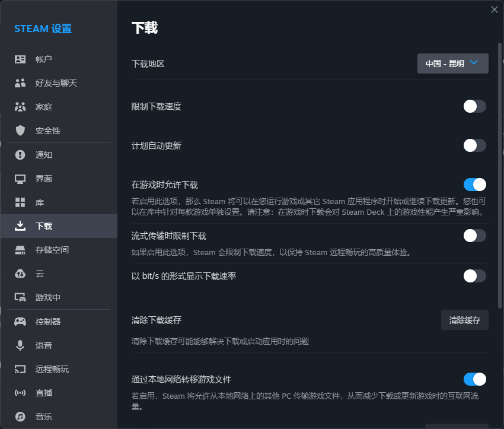The width and height of the screenshot is (504, 429).
Task: Click the 好友与聊天 friends icon
Action: pyautogui.click(x=20, y=83)
